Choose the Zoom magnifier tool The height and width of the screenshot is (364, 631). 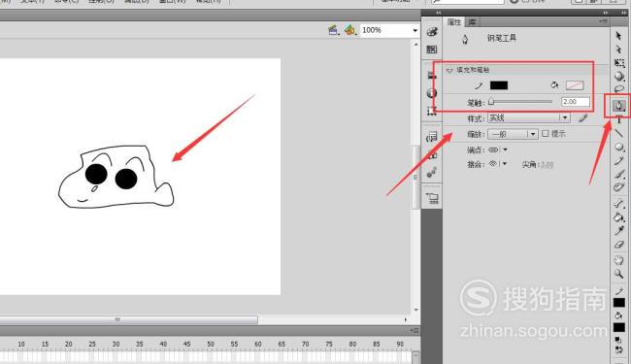619,274
